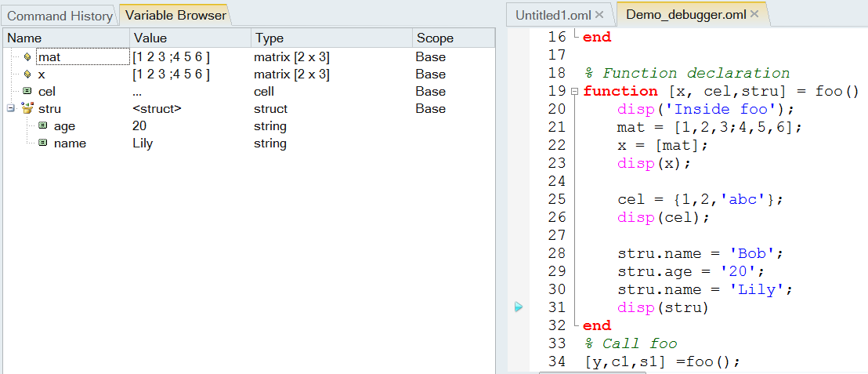Switch to the Command History tab

coord(60,16)
